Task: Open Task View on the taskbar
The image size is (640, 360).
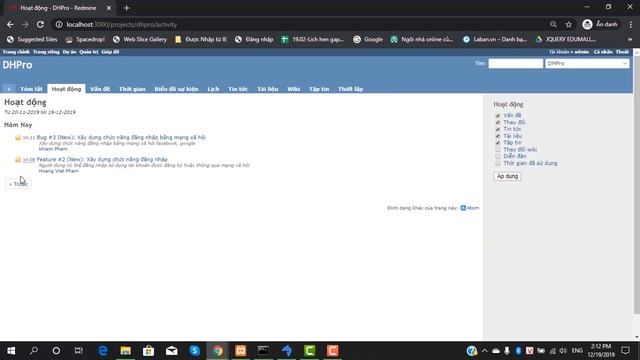Action: pyautogui.click(x=79, y=351)
